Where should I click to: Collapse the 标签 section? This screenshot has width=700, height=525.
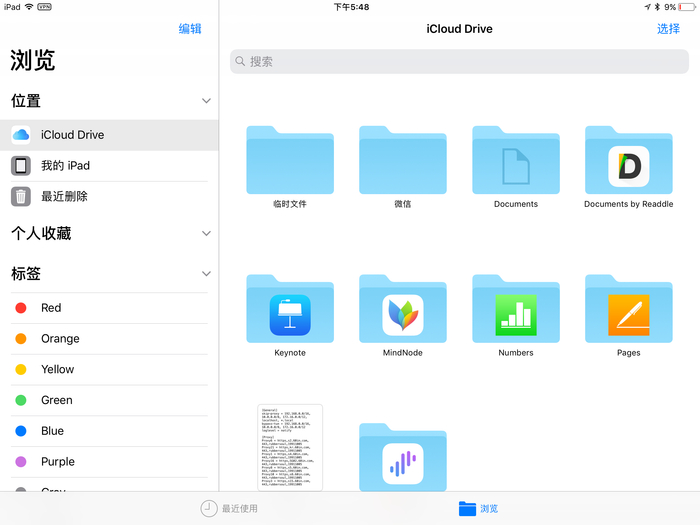pos(206,274)
